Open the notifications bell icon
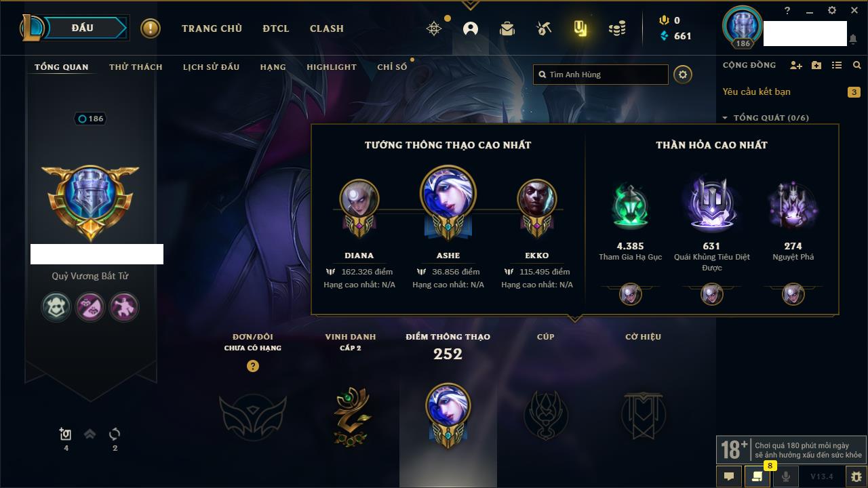 [852, 39]
